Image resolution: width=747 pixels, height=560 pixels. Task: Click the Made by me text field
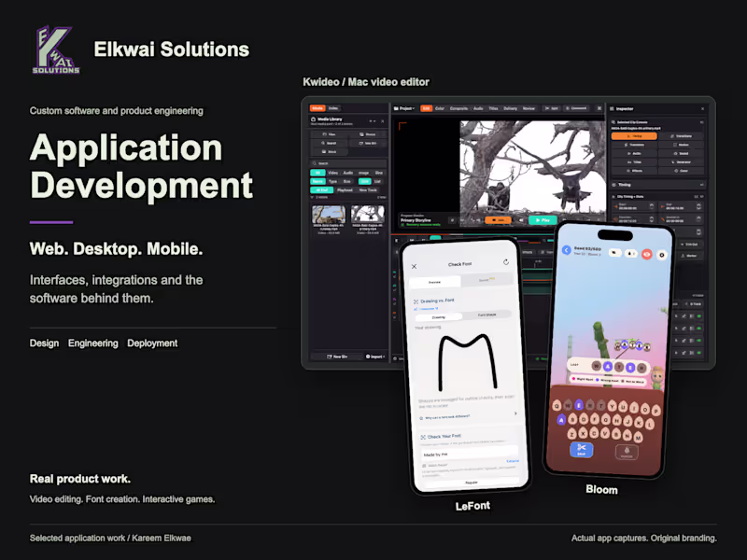pos(470,453)
